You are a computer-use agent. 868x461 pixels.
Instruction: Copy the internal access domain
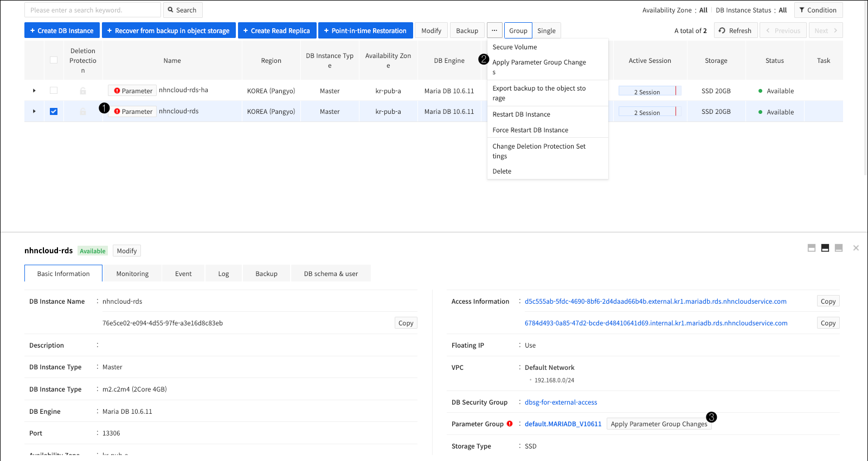828,323
